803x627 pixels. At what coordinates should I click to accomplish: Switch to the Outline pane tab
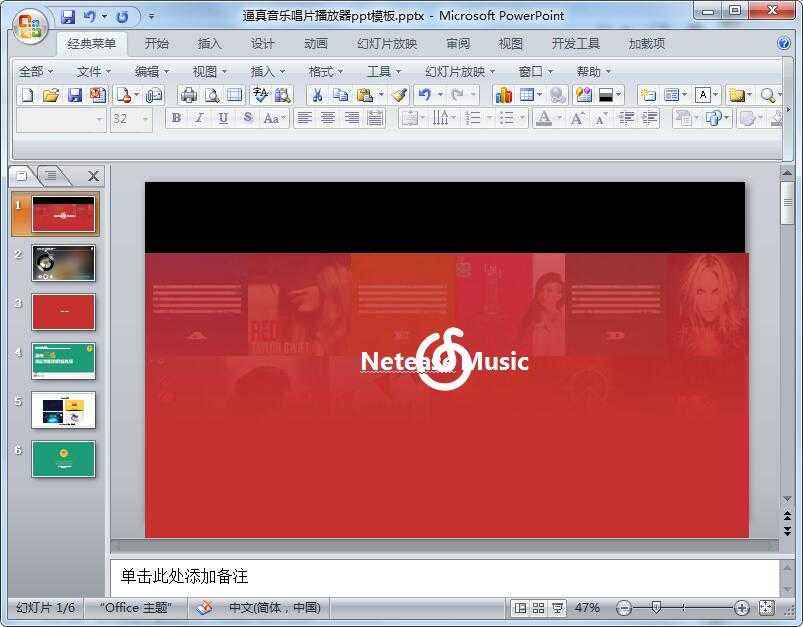(51, 176)
